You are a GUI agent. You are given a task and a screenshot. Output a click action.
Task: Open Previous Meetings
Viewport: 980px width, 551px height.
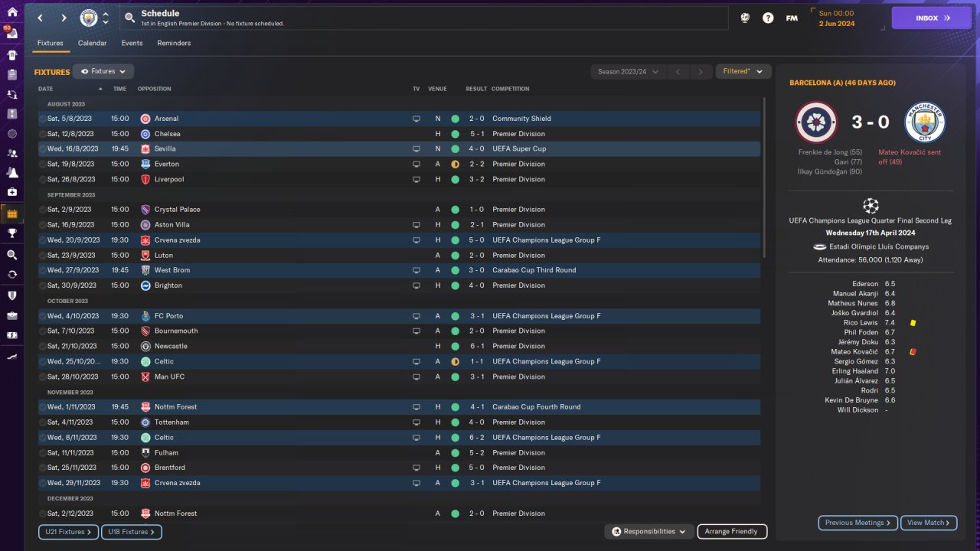pos(858,523)
